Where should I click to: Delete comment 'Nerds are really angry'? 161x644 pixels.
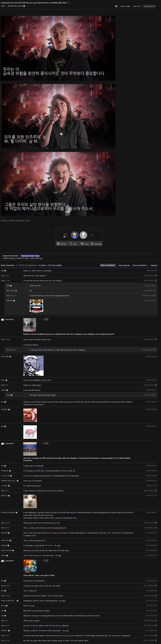tap(156, 385)
